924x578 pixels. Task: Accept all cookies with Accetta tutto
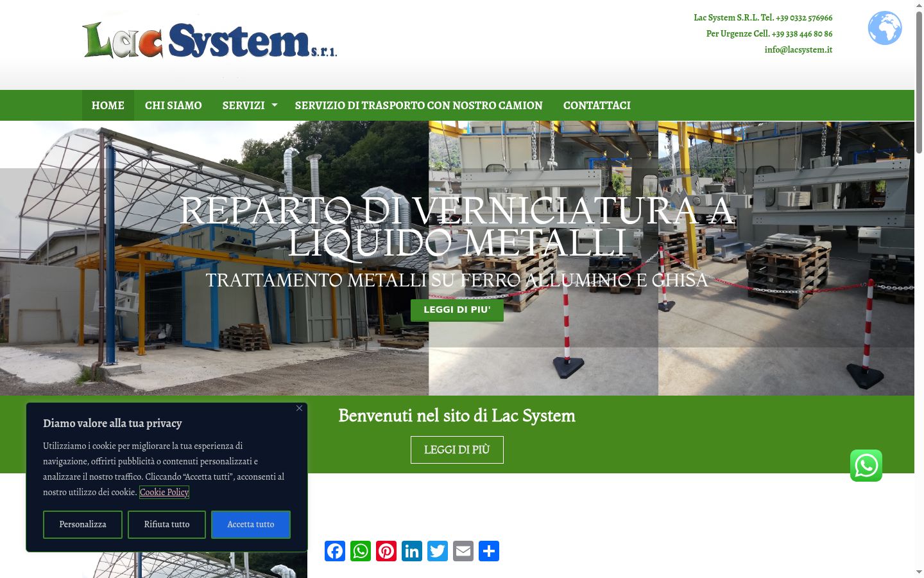[251, 525]
